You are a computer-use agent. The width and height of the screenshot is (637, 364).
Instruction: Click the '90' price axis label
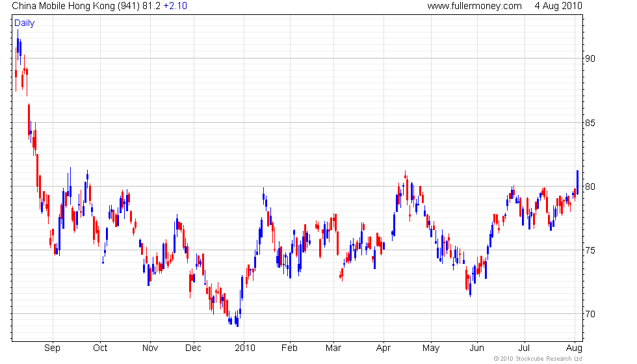pyautogui.click(x=590, y=58)
